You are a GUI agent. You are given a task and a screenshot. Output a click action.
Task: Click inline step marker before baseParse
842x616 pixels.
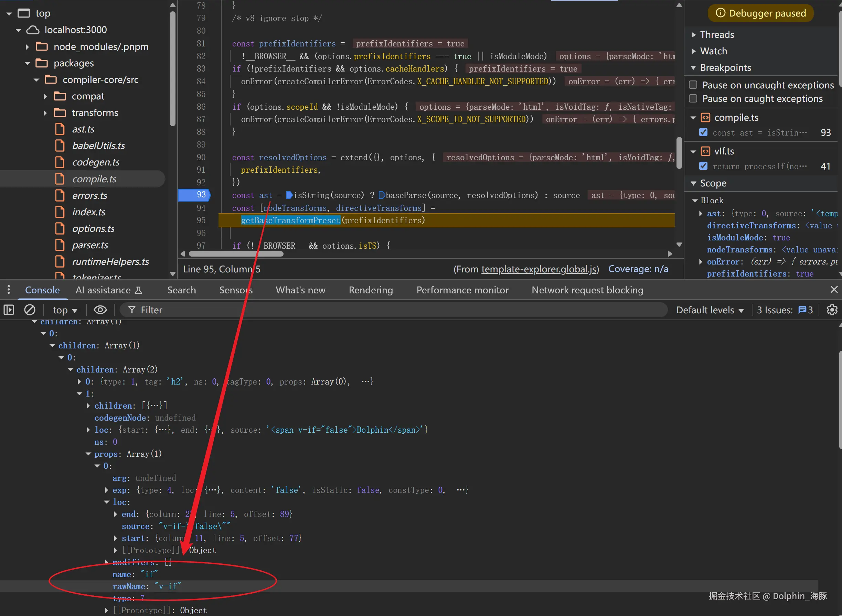(382, 195)
